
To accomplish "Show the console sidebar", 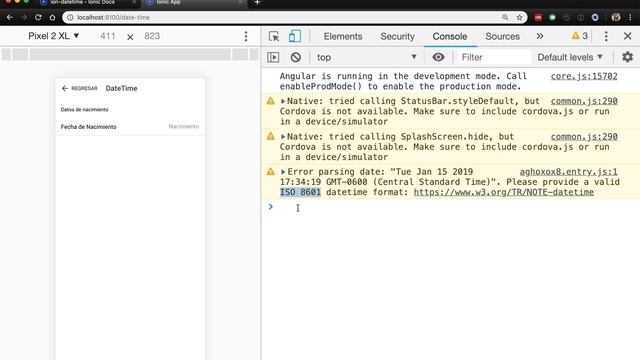I will point(273,57).
